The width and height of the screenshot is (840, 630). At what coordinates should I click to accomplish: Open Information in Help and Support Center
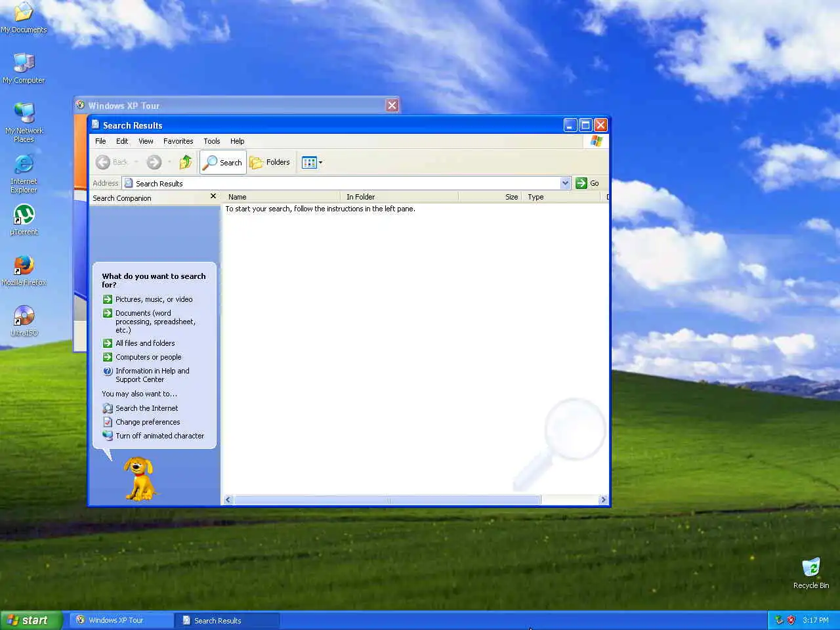tap(146, 375)
